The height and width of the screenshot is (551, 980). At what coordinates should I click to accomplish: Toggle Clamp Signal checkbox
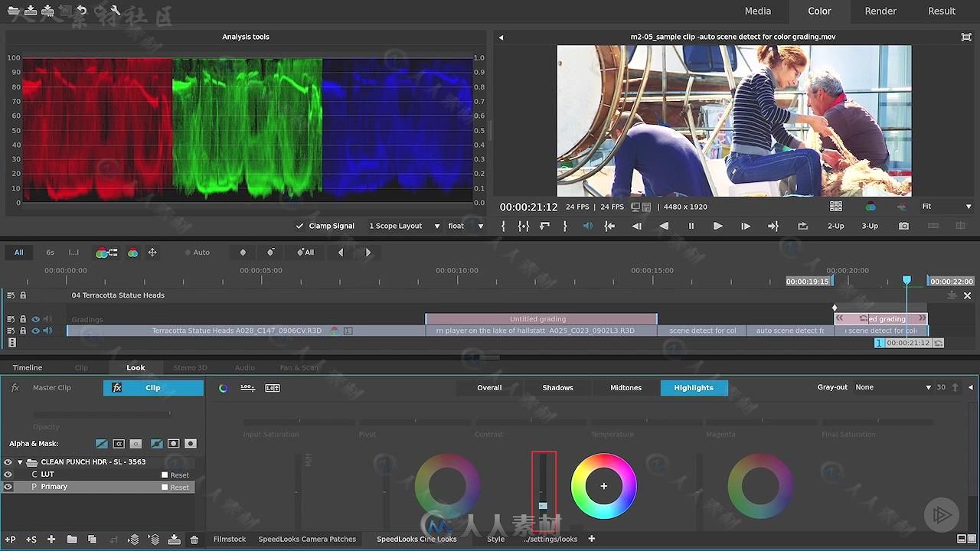tap(300, 226)
